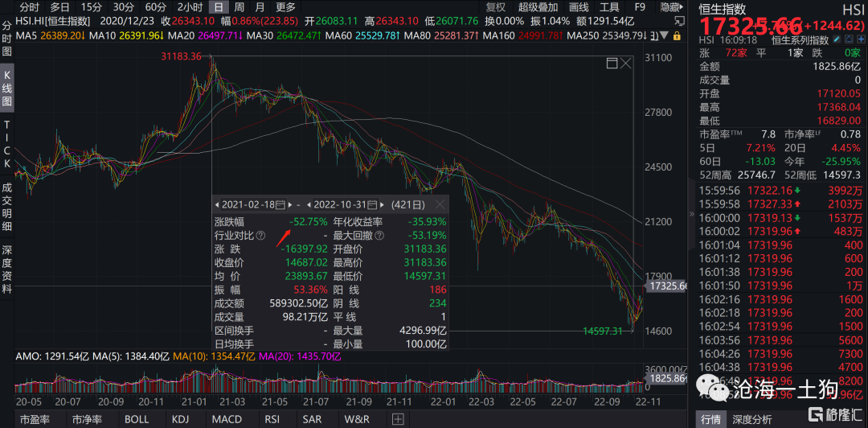Switch to 深度分析 tab in right panel

[751, 419]
